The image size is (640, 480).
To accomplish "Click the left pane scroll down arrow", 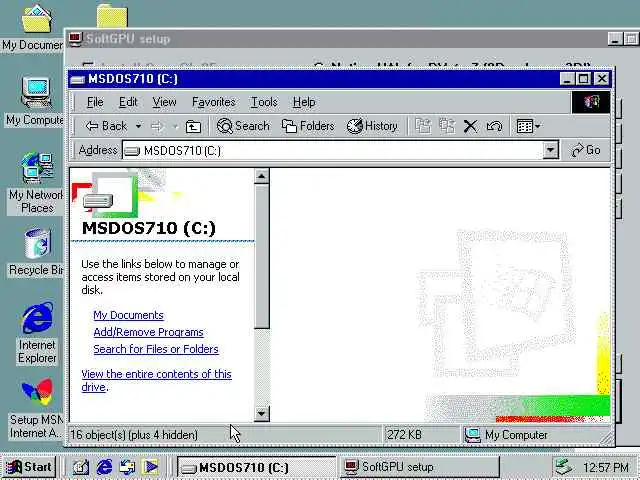I will [261, 413].
